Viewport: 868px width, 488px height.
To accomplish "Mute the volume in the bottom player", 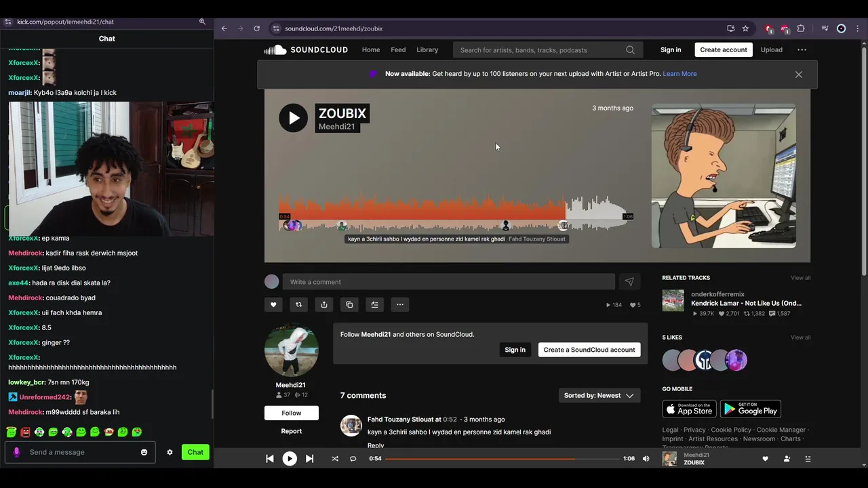I will pyautogui.click(x=646, y=459).
